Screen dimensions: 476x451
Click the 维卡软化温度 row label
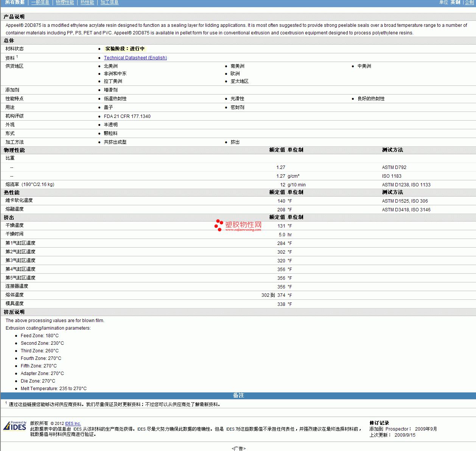coord(19,200)
